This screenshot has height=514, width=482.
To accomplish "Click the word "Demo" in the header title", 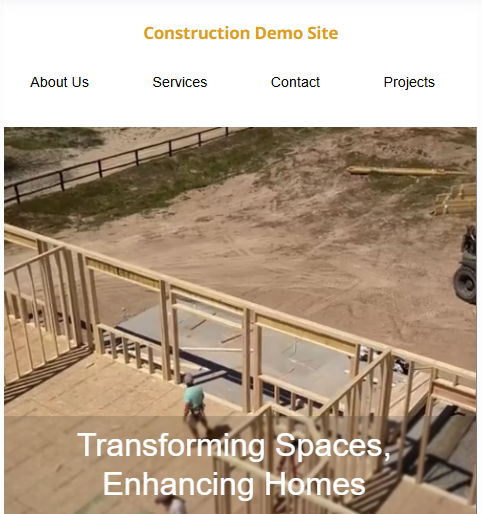I will pyautogui.click(x=278, y=33).
